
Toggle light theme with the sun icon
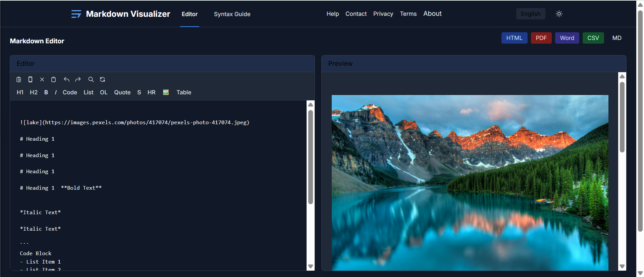point(559,14)
